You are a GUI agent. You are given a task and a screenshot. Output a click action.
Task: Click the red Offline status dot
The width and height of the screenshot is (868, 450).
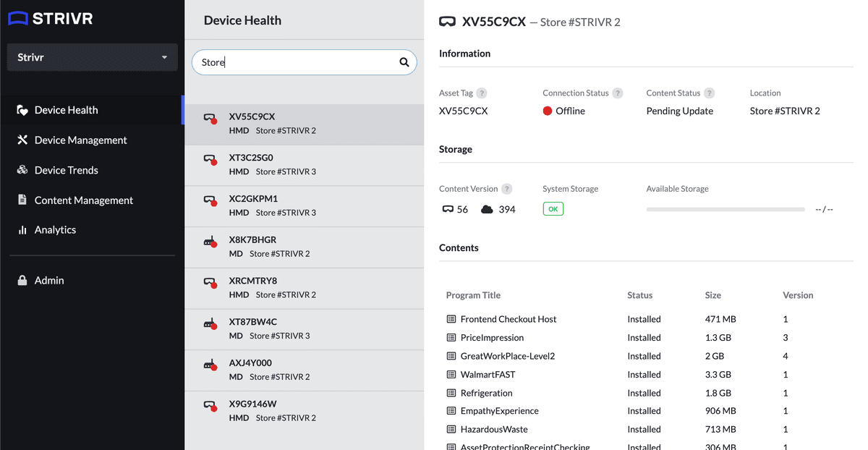click(x=548, y=111)
